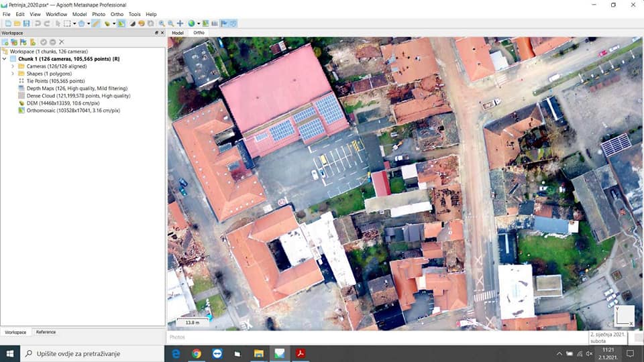Screen dimensions: 644x362
Task: Open the Workflow menu
Action: 56,14
